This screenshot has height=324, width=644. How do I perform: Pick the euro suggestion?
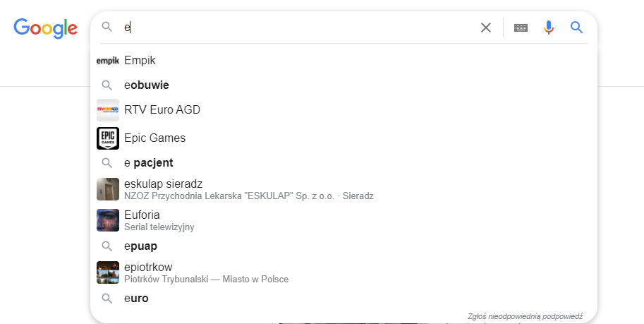tap(136, 299)
